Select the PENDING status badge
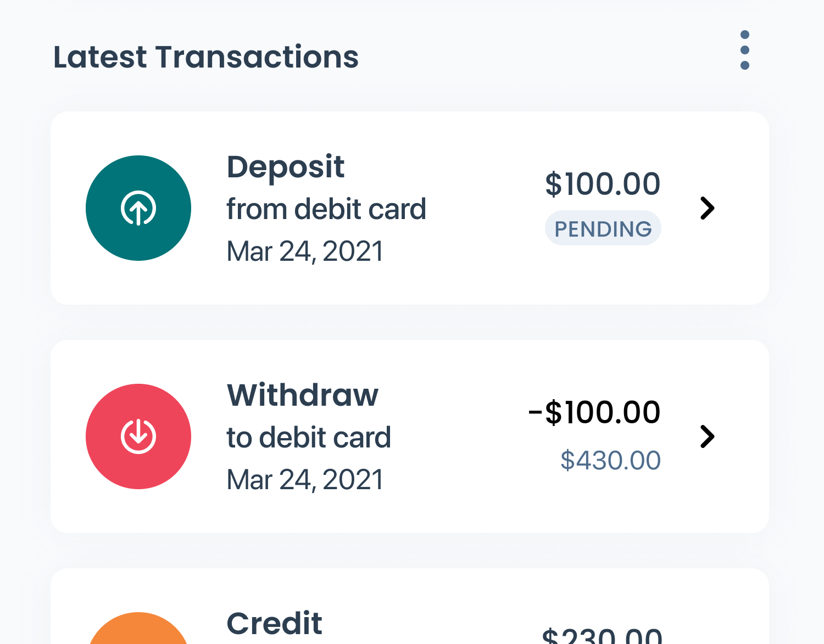824x644 pixels. tap(603, 228)
